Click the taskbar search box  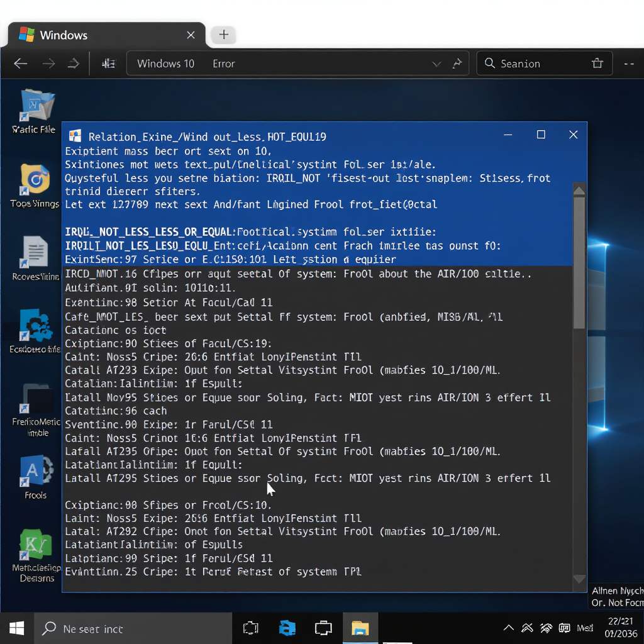tap(132, 628)
